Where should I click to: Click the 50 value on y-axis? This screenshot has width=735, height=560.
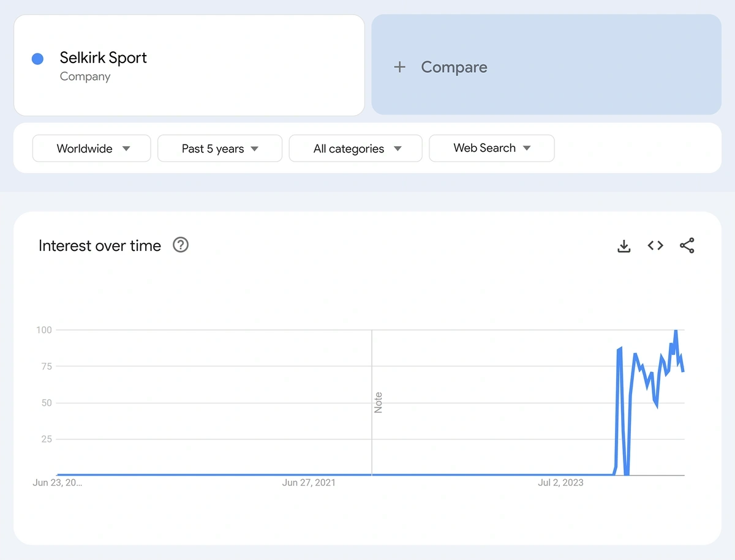(x=47, y=403)
